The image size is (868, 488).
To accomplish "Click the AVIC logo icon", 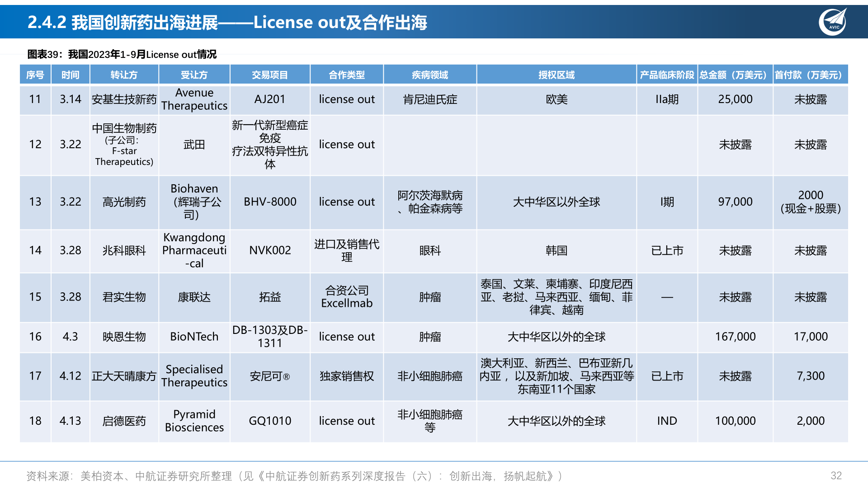I will [833, 22].
